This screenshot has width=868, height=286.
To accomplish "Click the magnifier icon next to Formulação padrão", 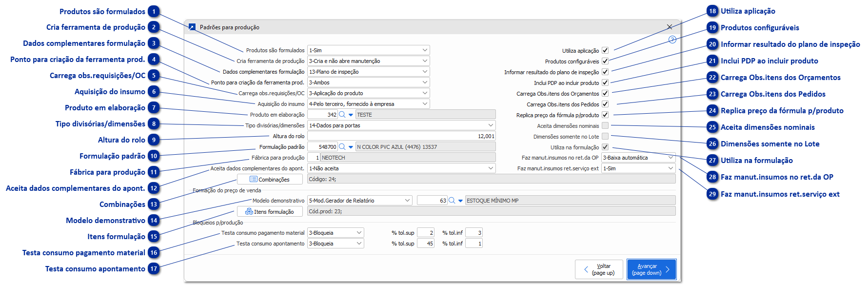I will [x=342, y=147].
